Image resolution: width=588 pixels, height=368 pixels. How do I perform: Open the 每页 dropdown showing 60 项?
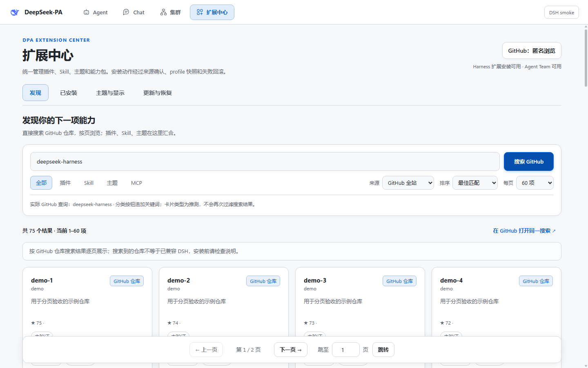[x=535, y=183]
